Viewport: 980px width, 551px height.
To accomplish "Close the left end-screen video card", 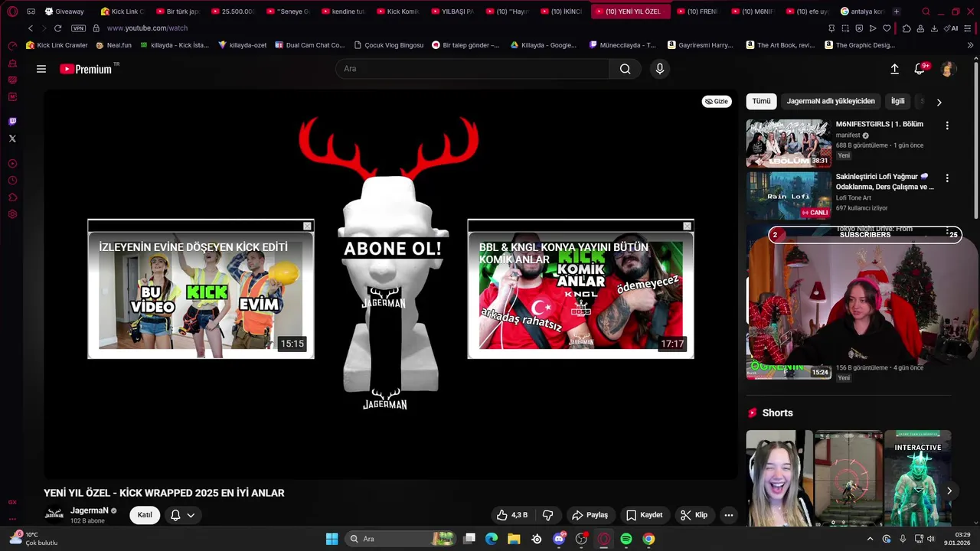I will pos(307,226).
